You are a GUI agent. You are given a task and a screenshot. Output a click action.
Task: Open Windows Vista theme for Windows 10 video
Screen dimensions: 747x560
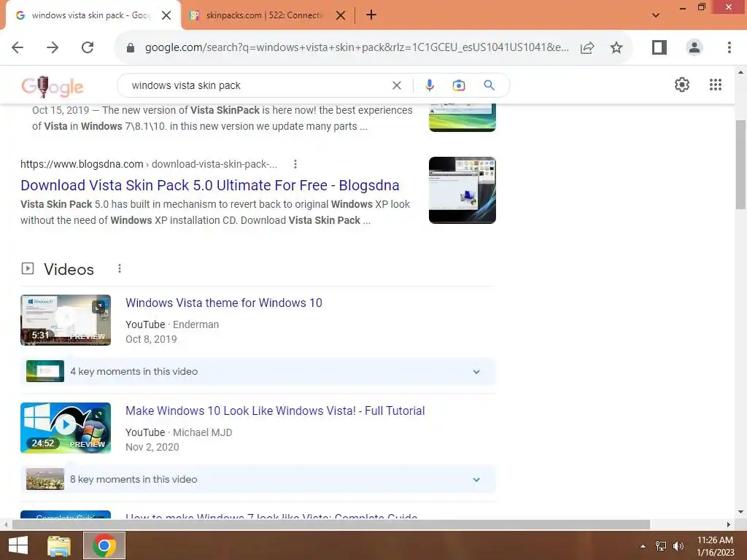223,303
